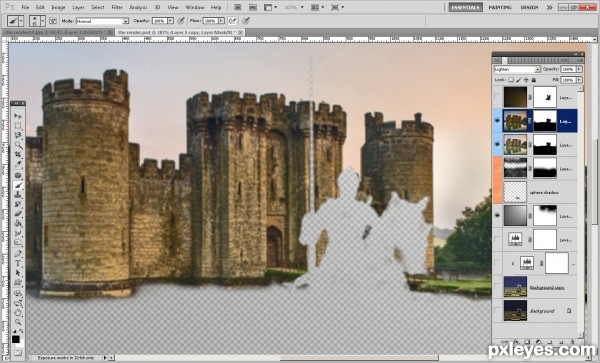The width and height of the screenshot is (600, 363).
Task: Select the History Brush tool
Action: 18,204
